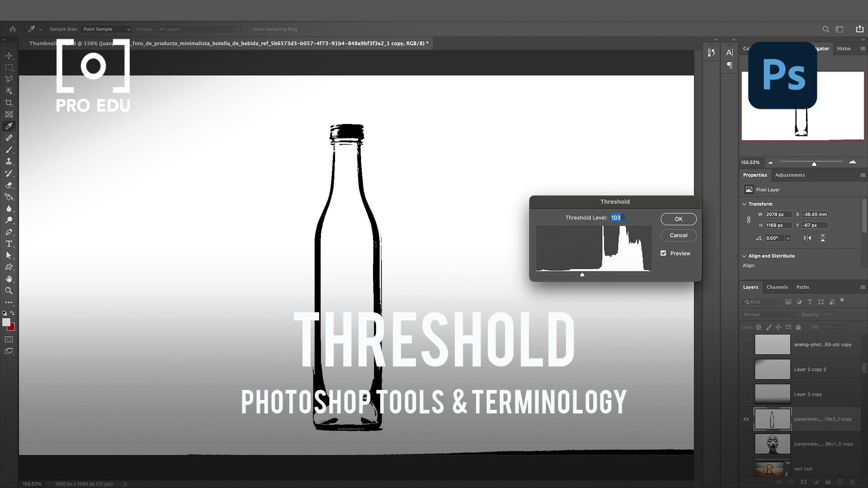The width and height of the screenshot is (868, 488).
Task: Switch to Paths tab in panel
Action: pos(802,286)
